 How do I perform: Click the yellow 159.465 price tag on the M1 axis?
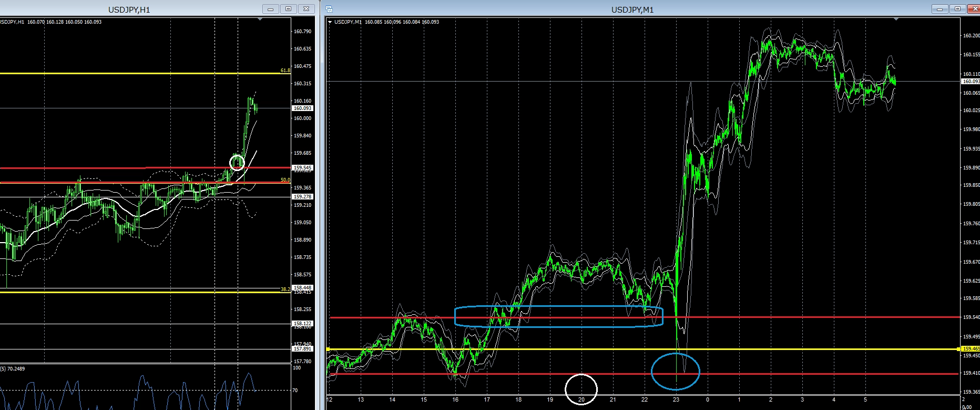(x=971, y=349)
